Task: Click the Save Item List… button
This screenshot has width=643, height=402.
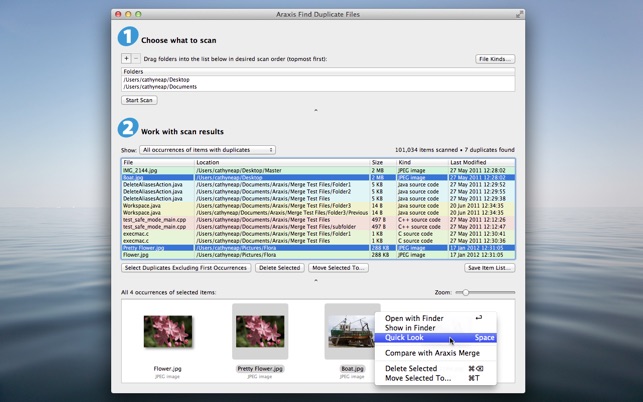Action: tap(490, 268)
